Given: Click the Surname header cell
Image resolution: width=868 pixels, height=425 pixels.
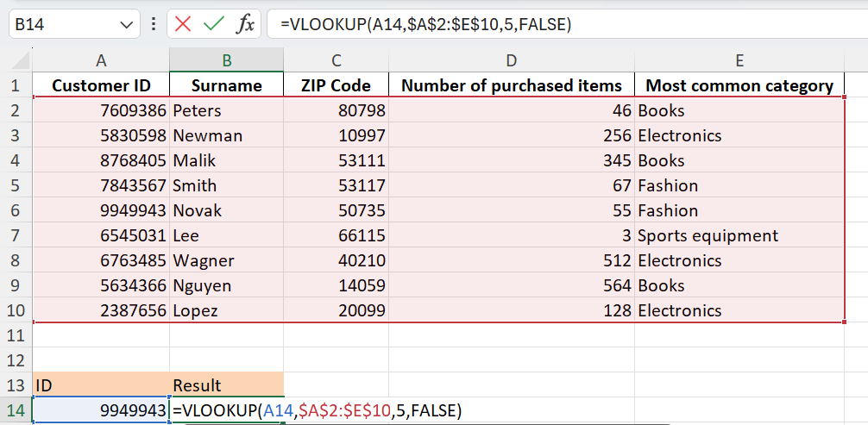Looking at the screenshot, I should click(x=226, y=85).
